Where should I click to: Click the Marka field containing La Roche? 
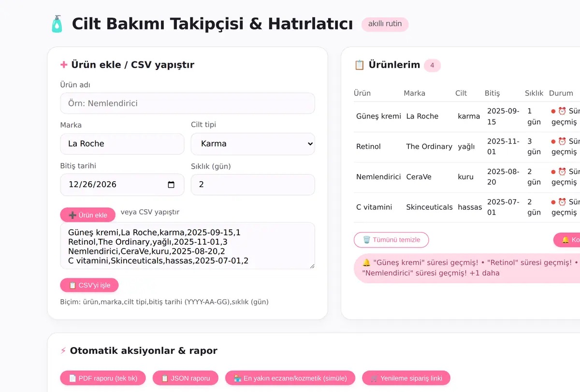122,144
